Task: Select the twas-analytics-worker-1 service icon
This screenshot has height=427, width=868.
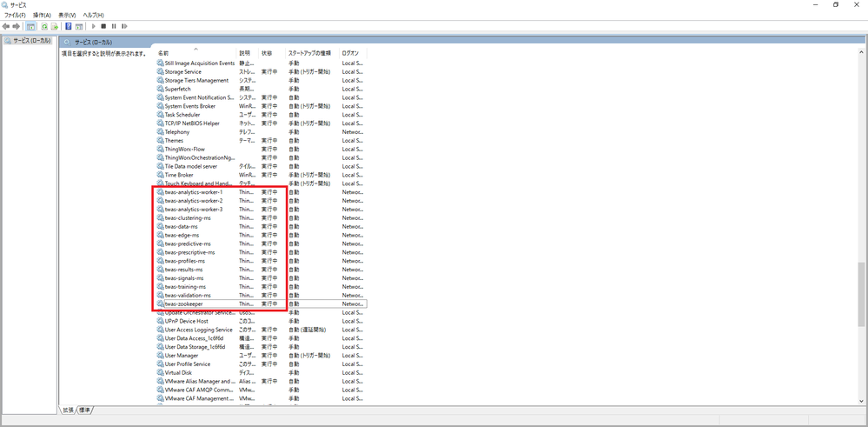Action: tap(161, 192)
